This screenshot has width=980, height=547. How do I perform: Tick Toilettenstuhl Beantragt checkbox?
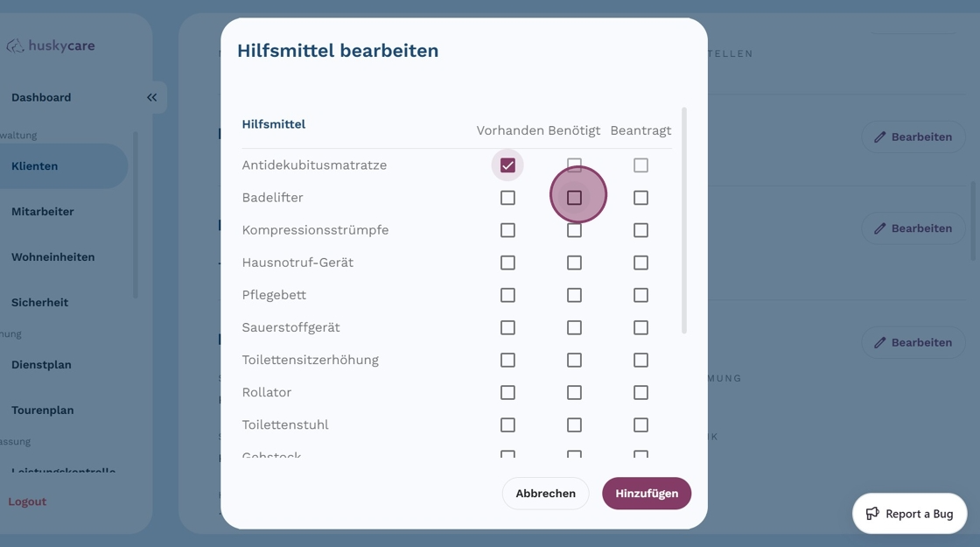(x=640, y=425)
